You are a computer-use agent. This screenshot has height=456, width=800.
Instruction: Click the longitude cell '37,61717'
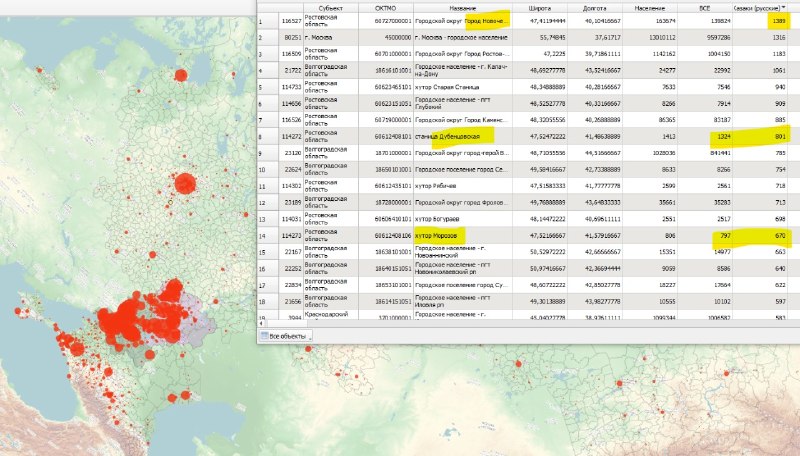(595, 38)
